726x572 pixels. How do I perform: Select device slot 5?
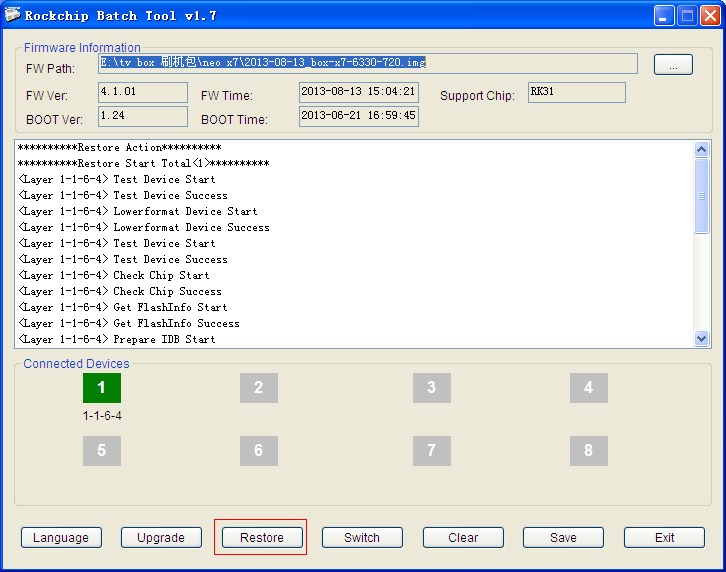pyautogui.click(x=102, y=451)
